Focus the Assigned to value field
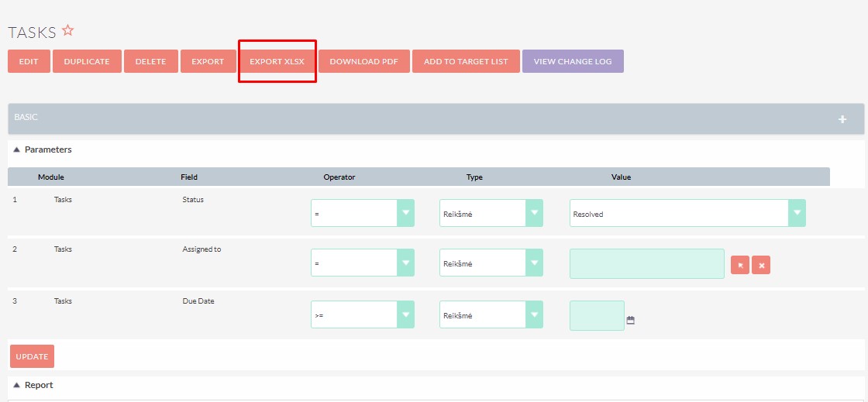868x402 pixels. tap(647, 264)
